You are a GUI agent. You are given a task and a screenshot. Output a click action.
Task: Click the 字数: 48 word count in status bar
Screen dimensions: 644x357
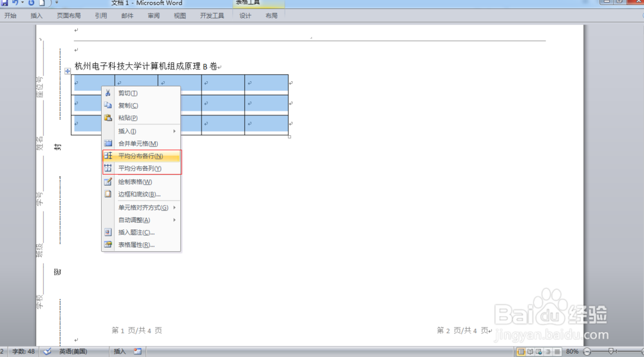pyautogui.click(x=23, y=352)
